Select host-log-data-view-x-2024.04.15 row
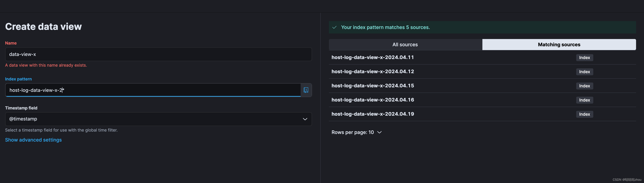This screenshot has height=183, width=644. click(482, 86)
